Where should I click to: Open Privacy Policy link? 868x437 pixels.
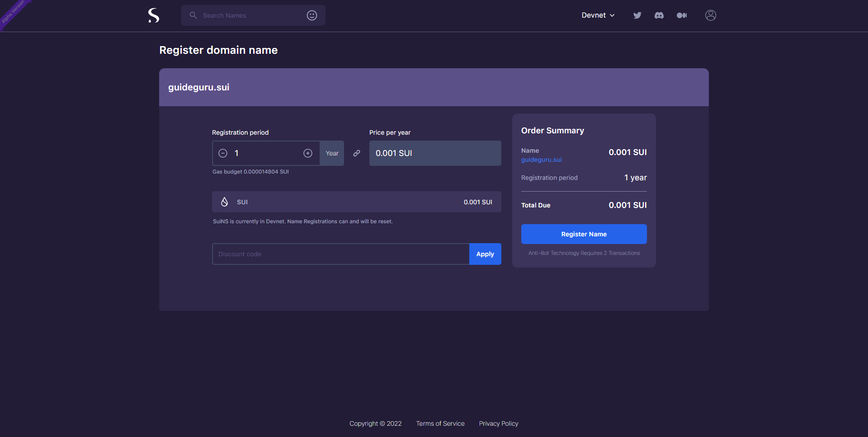(x=499, y=423)
